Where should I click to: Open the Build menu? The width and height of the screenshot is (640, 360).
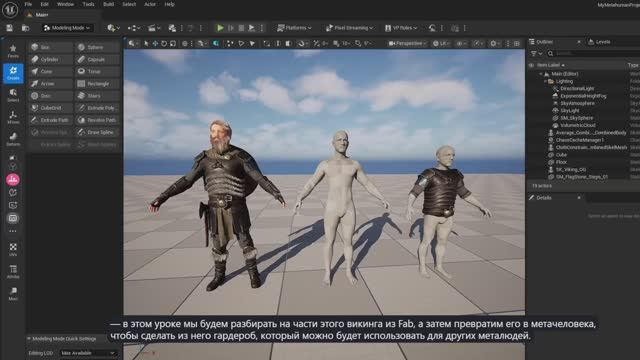point(109,4)
